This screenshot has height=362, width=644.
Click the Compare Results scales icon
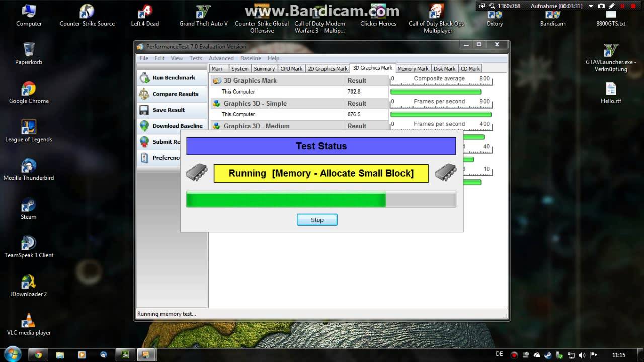(144, 94)
